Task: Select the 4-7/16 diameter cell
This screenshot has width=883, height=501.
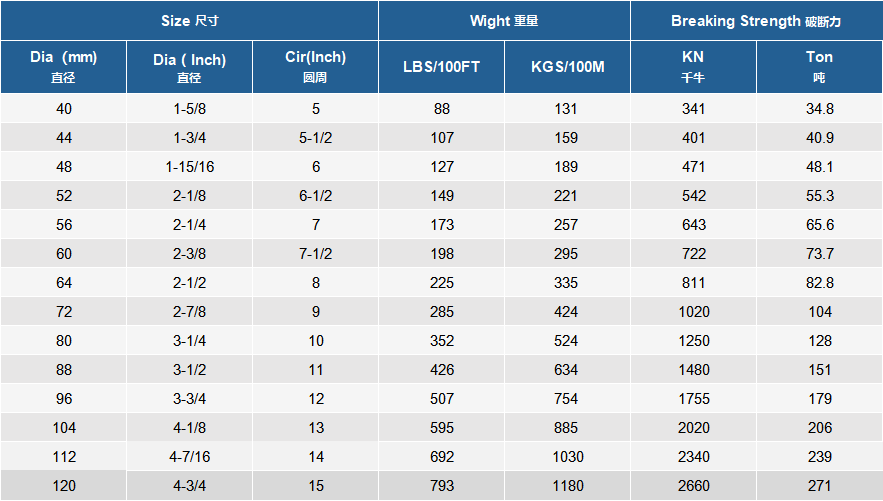Action: coord(190,457)
